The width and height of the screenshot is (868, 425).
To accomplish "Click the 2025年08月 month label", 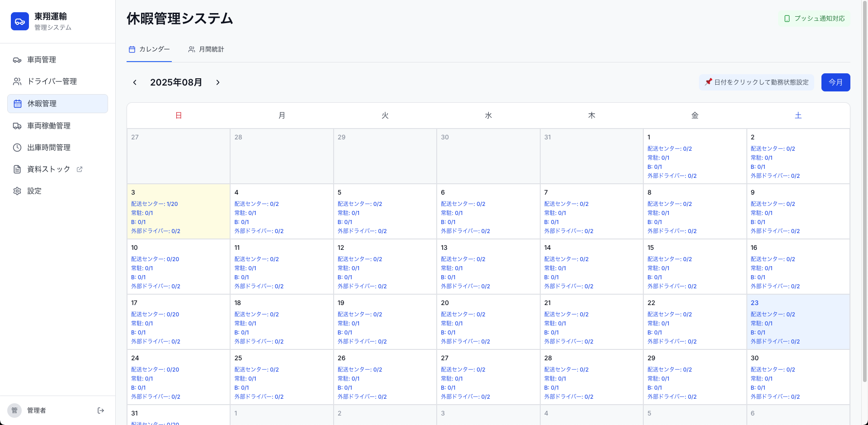I will point(176,82).
